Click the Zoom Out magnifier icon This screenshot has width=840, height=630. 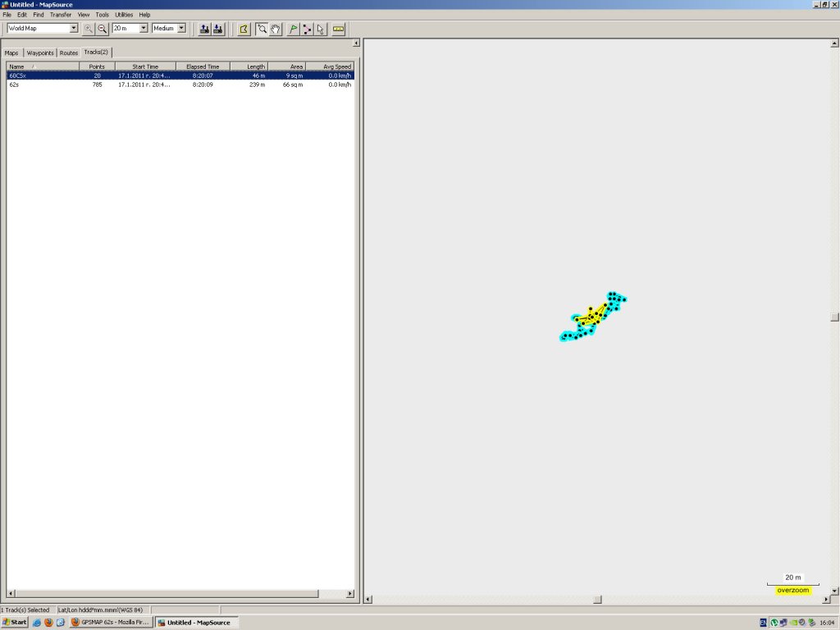(103, 29)
